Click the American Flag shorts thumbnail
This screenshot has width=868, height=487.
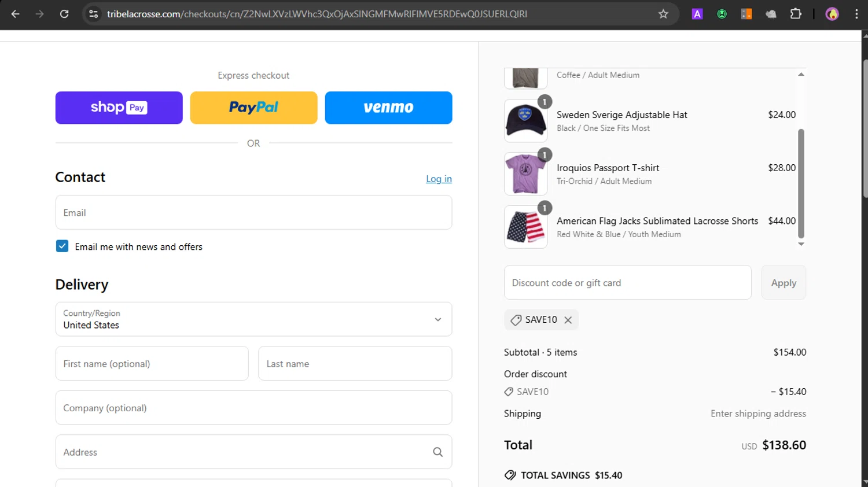point(525,227)
